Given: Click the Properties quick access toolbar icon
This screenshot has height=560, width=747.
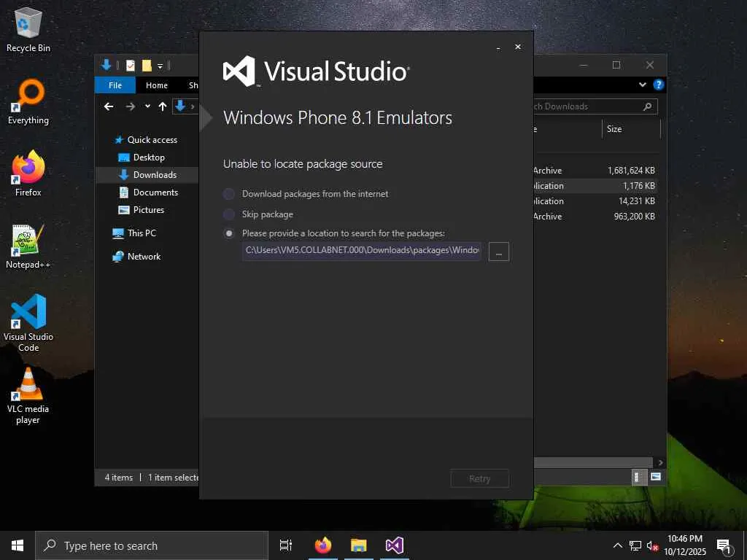Looking at the screenshot, I should coord(131,66).
